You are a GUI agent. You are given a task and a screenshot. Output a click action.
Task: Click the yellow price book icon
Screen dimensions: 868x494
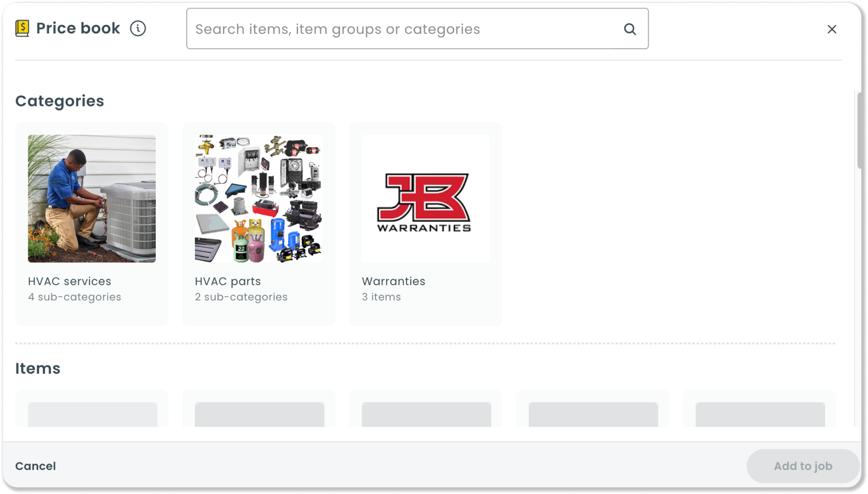22,29
